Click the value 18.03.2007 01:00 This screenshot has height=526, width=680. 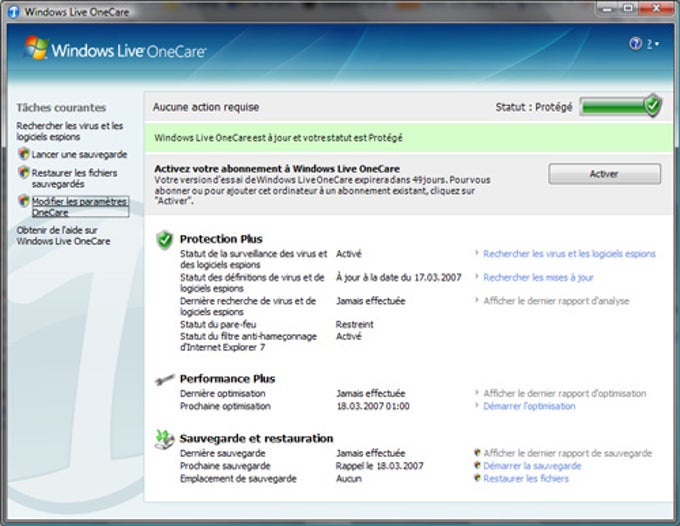(x=373, y=406)
